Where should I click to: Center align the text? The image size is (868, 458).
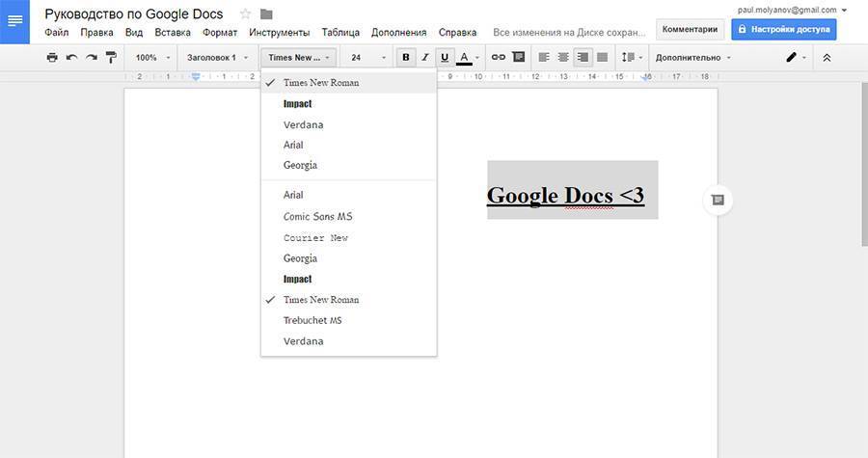click(563, 57)
